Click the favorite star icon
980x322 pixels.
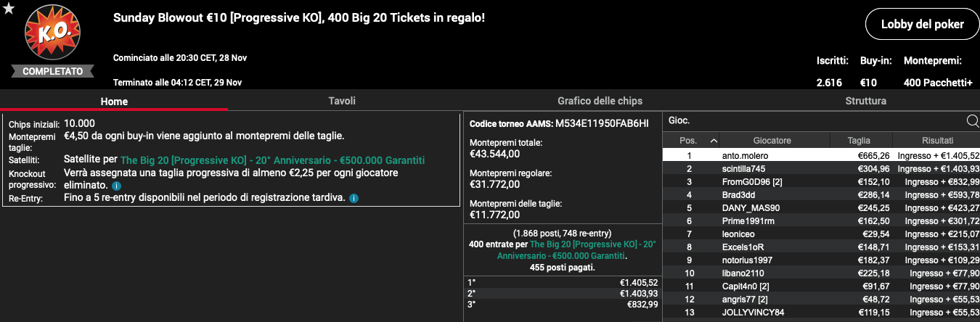[9, 8]
